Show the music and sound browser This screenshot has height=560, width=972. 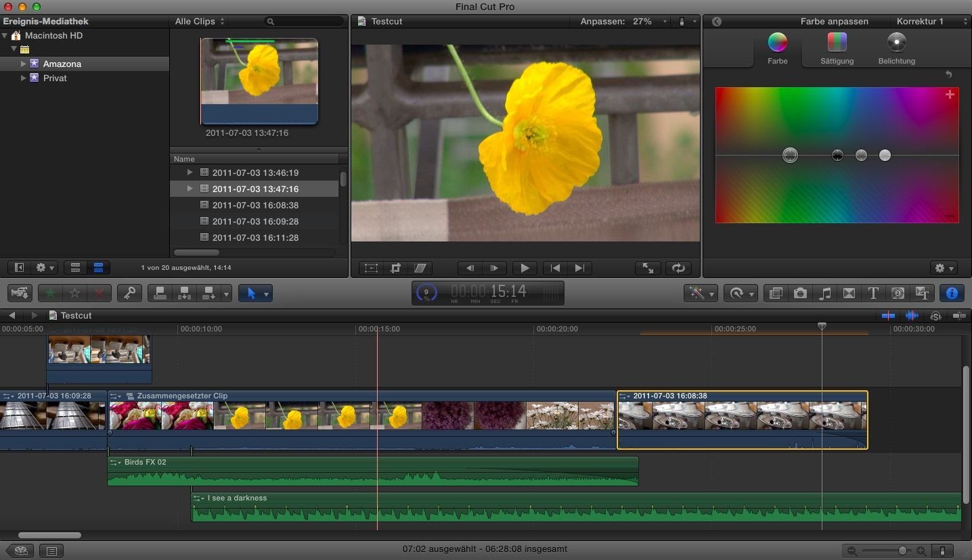click(x=824, y=293)
